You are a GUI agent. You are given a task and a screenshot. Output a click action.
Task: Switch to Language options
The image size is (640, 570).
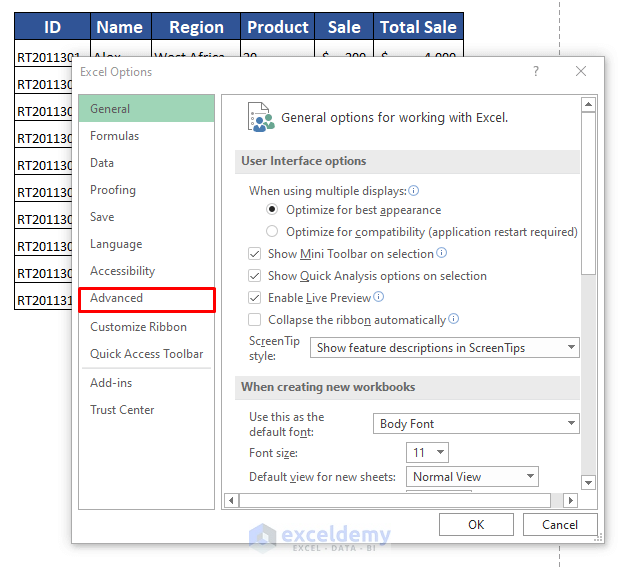[x=147, y=244]
